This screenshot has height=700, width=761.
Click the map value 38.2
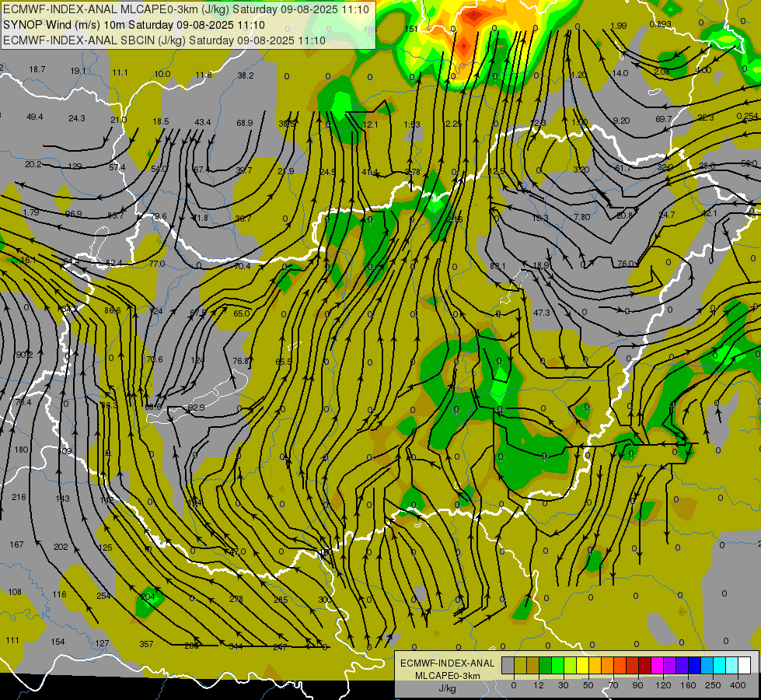click(246, 75)
